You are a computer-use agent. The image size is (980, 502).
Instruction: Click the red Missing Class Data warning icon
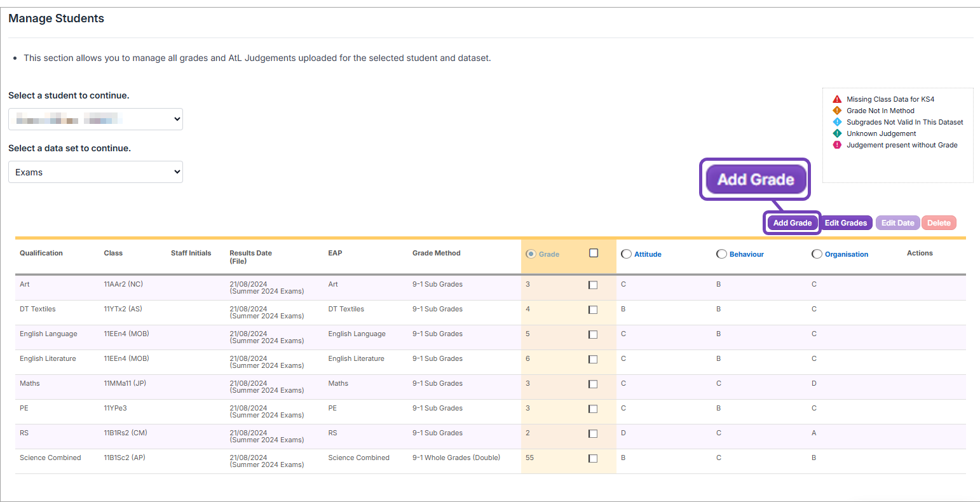tap(837, 99)
